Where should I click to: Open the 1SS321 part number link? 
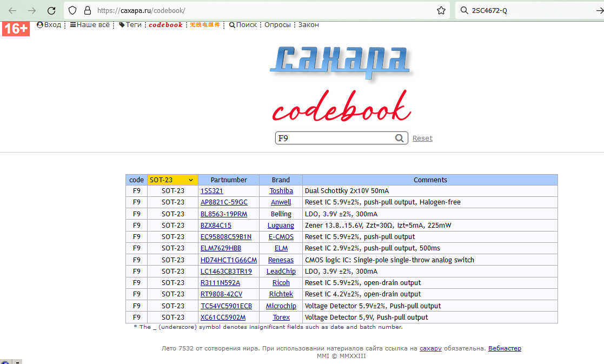[x=211, y=191]
